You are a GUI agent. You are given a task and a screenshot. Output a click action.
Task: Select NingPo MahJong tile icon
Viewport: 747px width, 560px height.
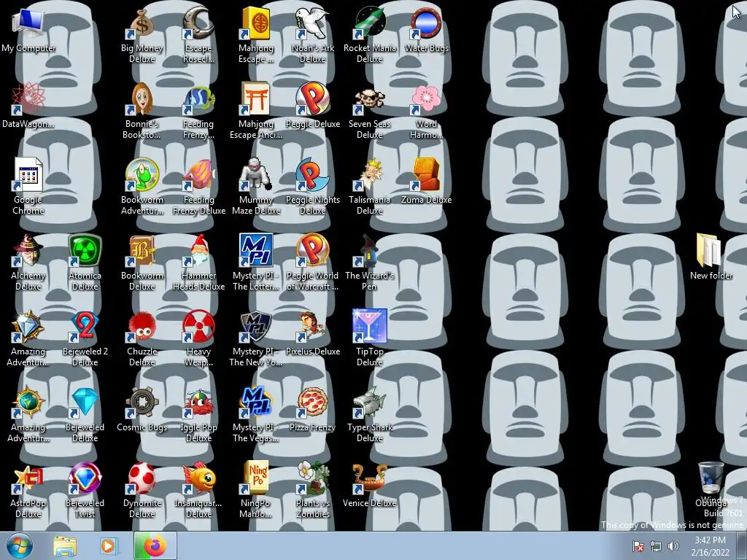[x=256, y=478]
